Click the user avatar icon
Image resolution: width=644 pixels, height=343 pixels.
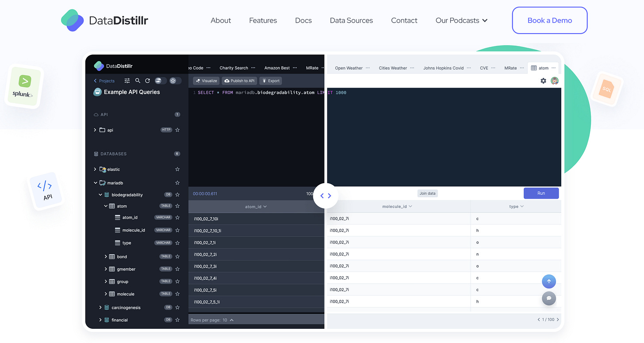click(x=555, y=81)
